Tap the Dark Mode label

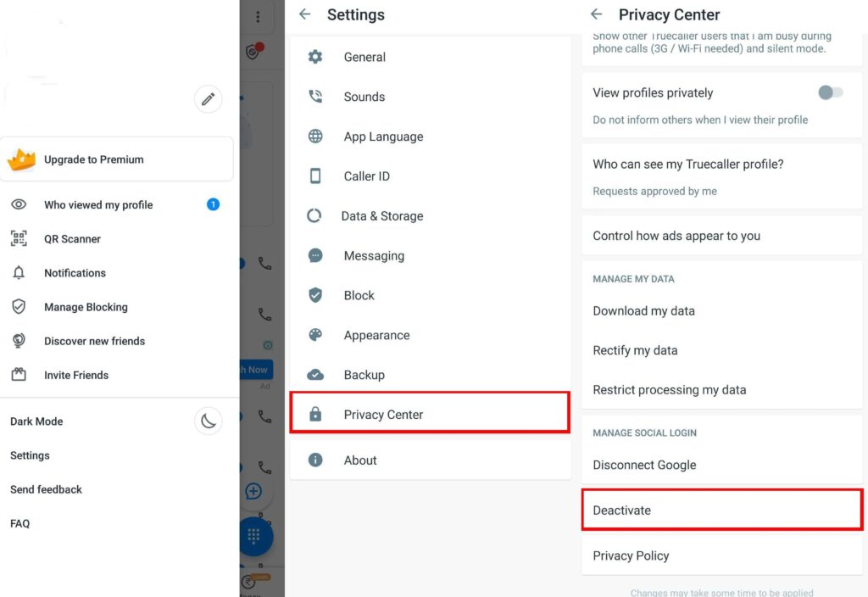coord(36,421)
